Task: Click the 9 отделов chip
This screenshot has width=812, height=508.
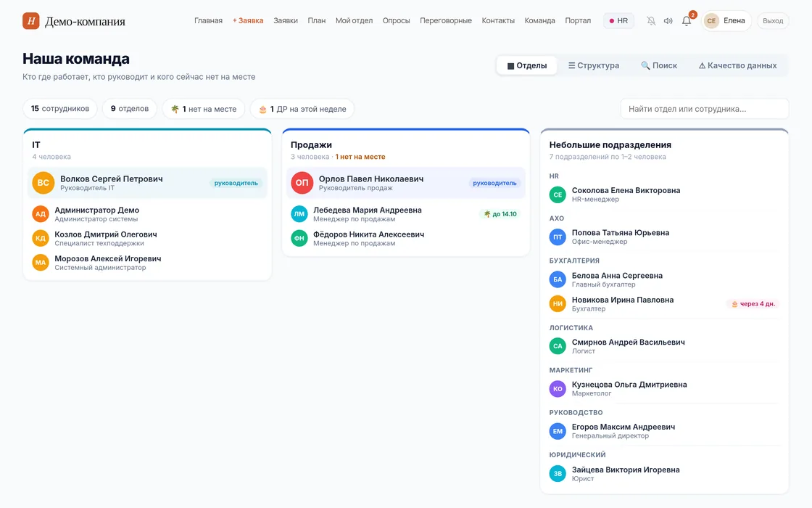Action: pyautogui.click(x=130, y=109)
